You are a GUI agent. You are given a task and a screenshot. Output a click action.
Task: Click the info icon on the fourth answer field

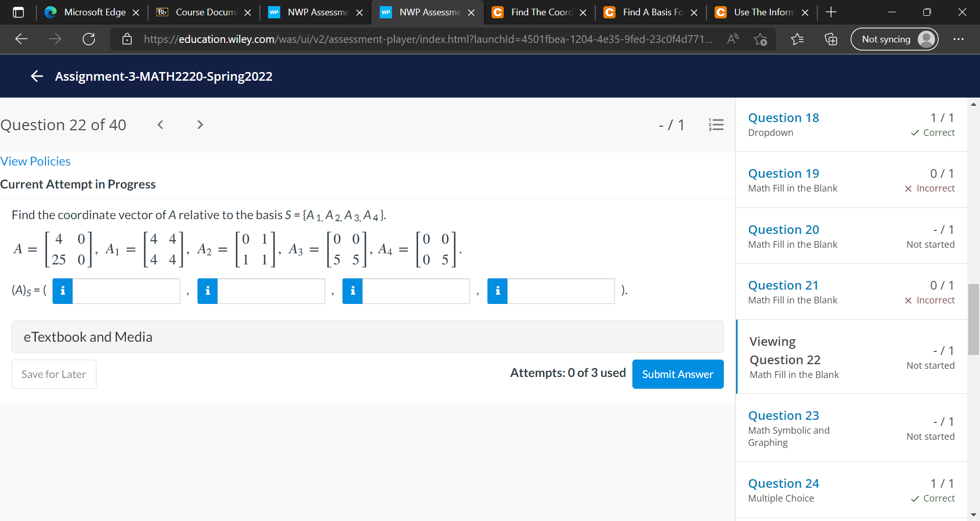(497, 291)
